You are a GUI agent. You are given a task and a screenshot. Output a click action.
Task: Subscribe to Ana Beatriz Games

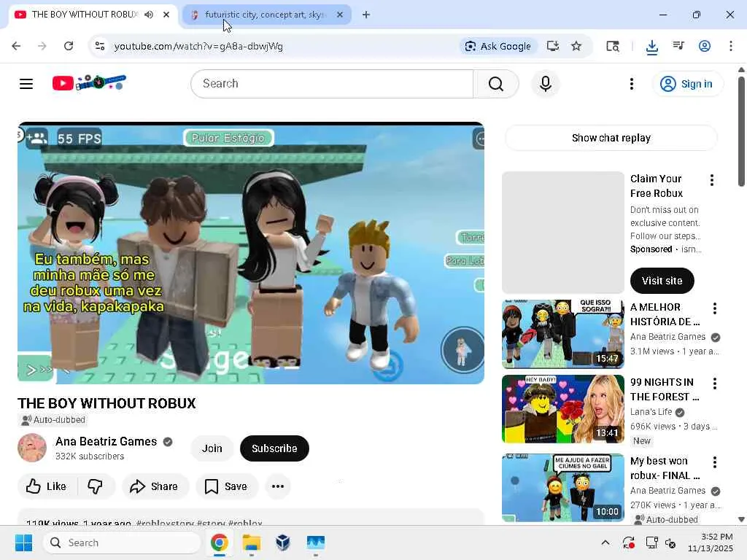point(274,448)
